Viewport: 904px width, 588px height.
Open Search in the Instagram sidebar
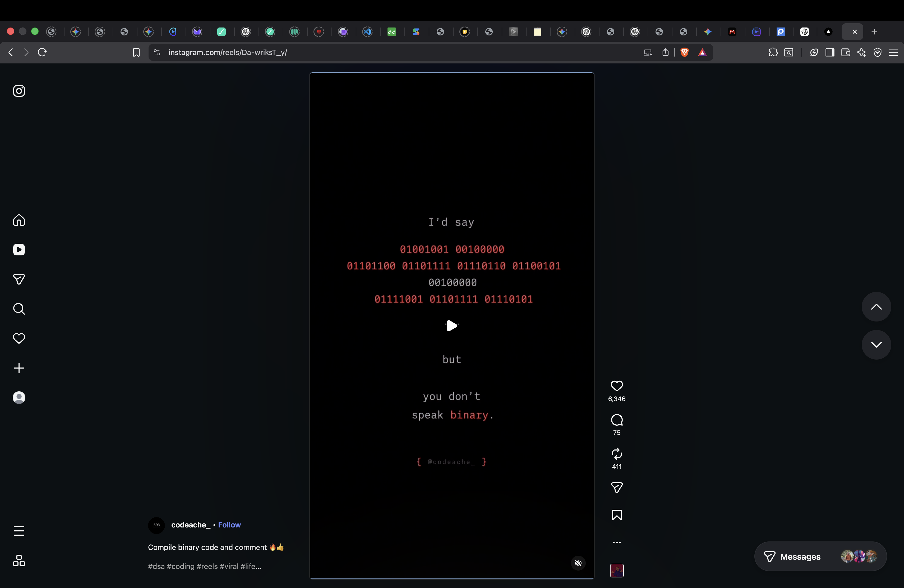click(x=19, y=309)
